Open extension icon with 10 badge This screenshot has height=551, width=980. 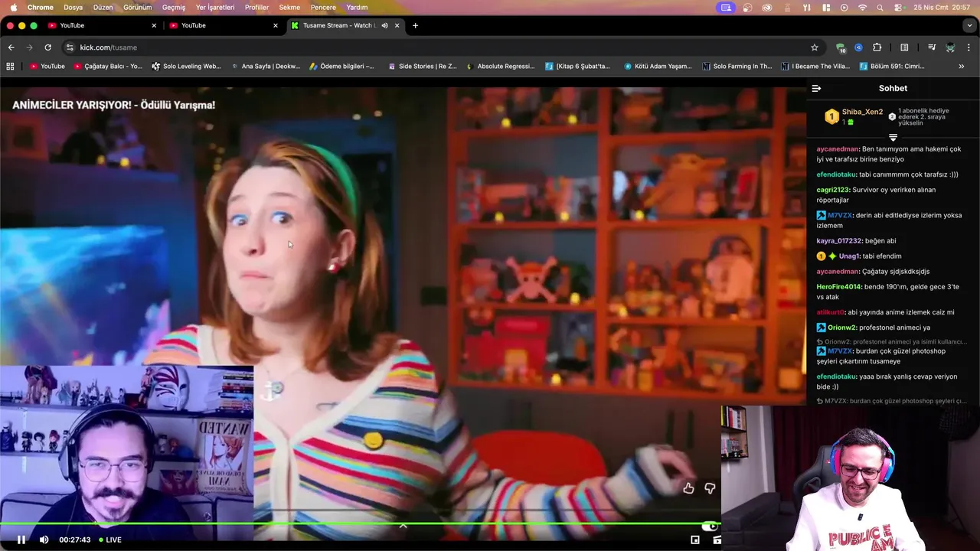pos(841,47)
